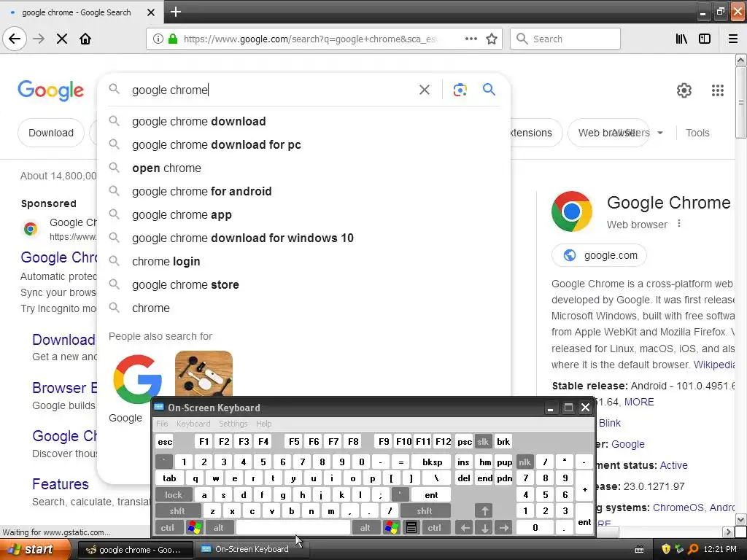Toggle the sidebar view icon
Image resolution: width=747 pixels, height=560 pixels.
click(705, 39)
